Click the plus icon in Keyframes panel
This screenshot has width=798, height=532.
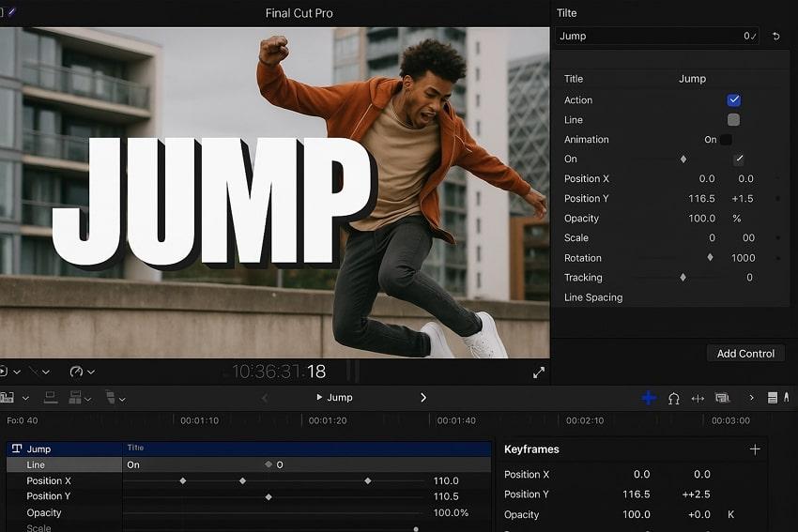tap(755, 449)
